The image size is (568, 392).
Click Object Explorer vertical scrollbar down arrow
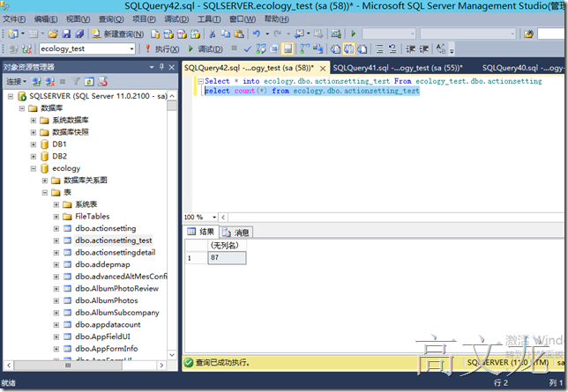(x=172, y=355)
